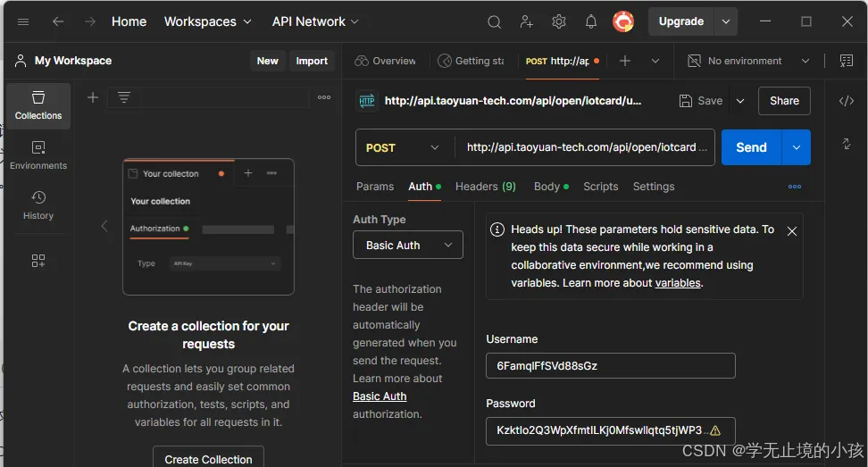This screenshot has height=467, width=868.
Task: Click the filter icon in collections panel
Action: pos(124,97)
